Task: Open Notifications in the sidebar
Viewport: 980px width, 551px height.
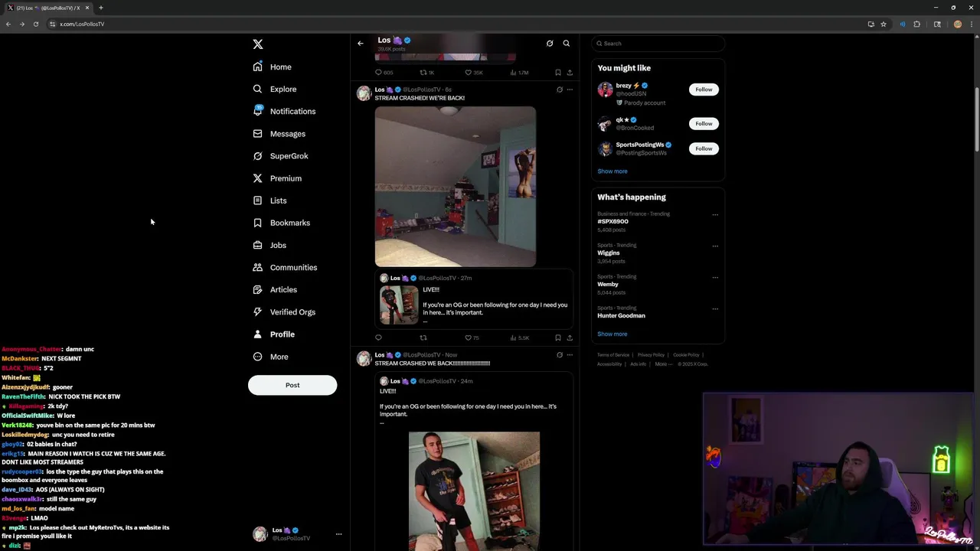Action: pyautogui.click(x=284, y=112)
